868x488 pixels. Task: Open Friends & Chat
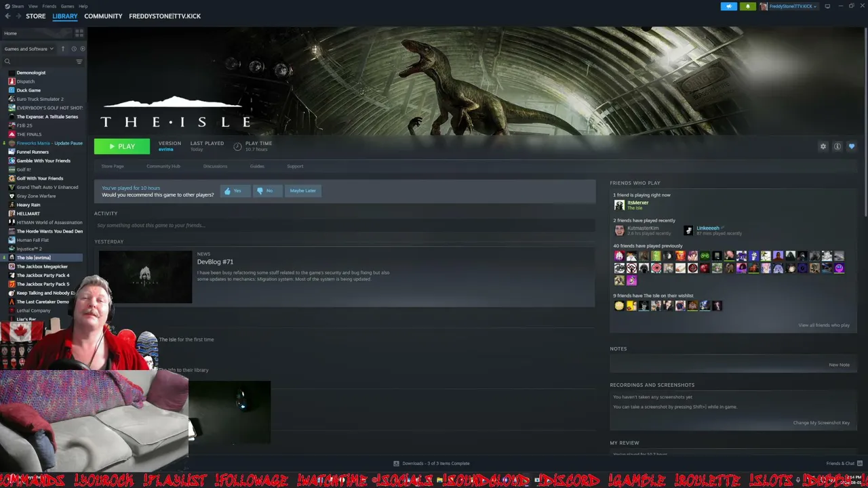point(844,464)
